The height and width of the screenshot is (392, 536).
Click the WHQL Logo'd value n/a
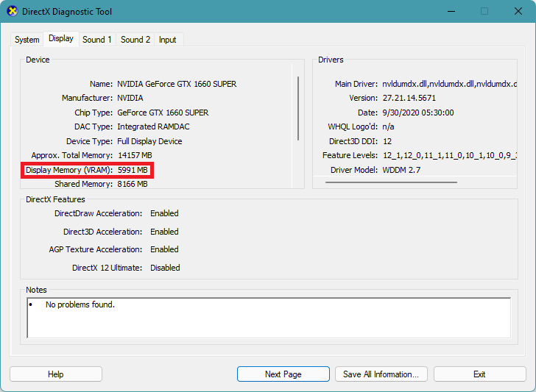[x=388, y=126]
